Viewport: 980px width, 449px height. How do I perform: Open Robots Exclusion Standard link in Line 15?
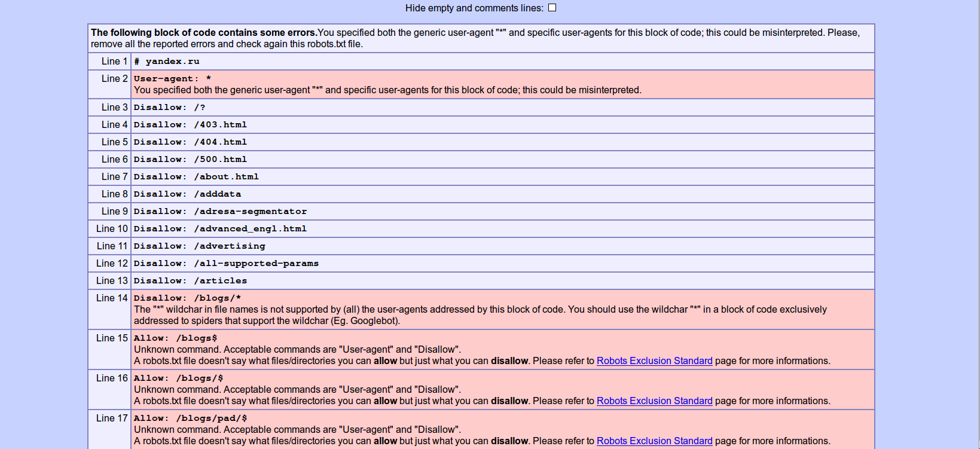655,361
